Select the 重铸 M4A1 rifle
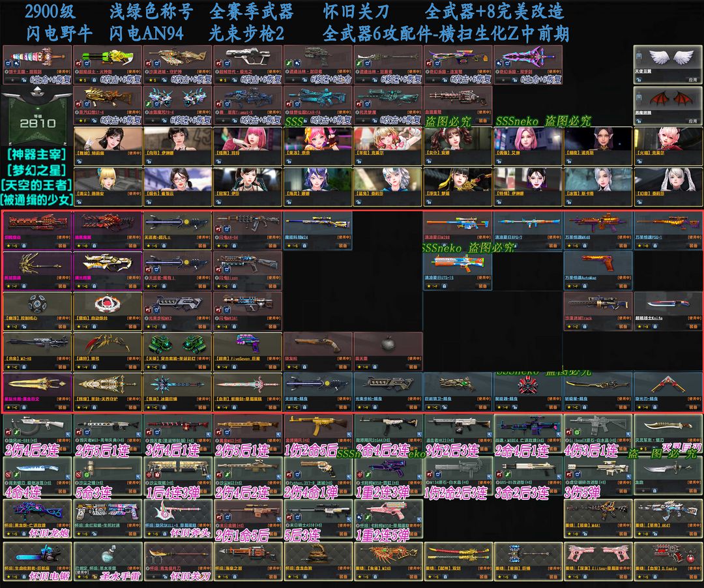704x588 pixels. (598, 518)
